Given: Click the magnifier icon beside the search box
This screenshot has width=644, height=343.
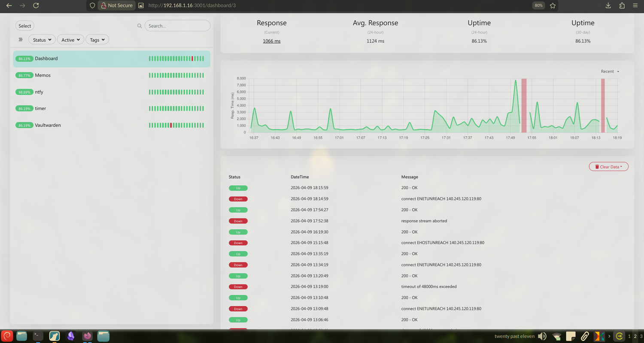Looking at the screenshot, I should [x=140, y=26].
